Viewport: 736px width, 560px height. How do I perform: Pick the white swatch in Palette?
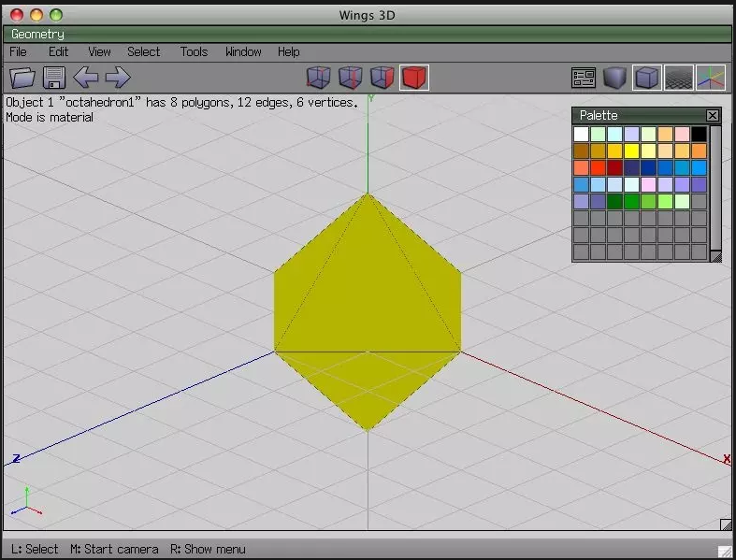pyautogui.click(x=581, y=135)
